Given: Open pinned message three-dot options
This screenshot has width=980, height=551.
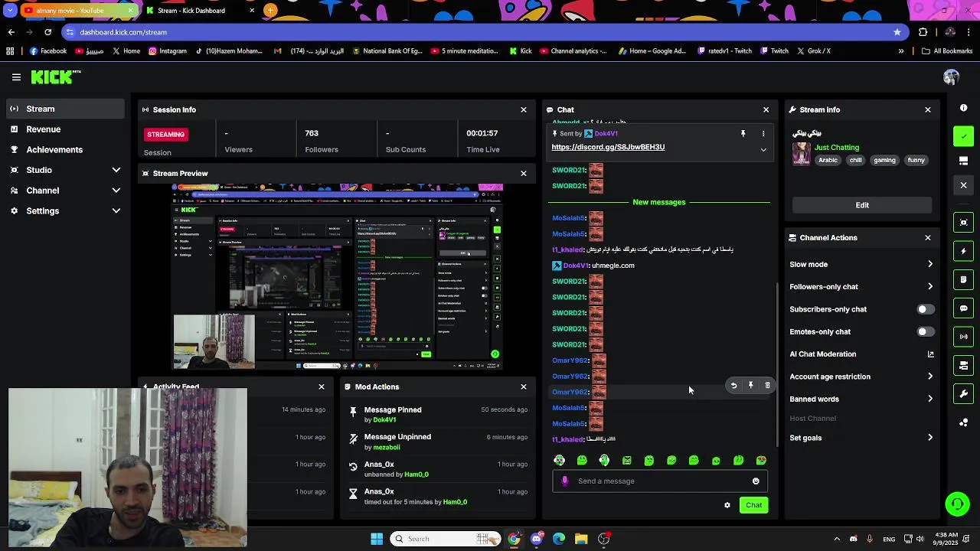Looking at the screenshot, I should [763, 134].
